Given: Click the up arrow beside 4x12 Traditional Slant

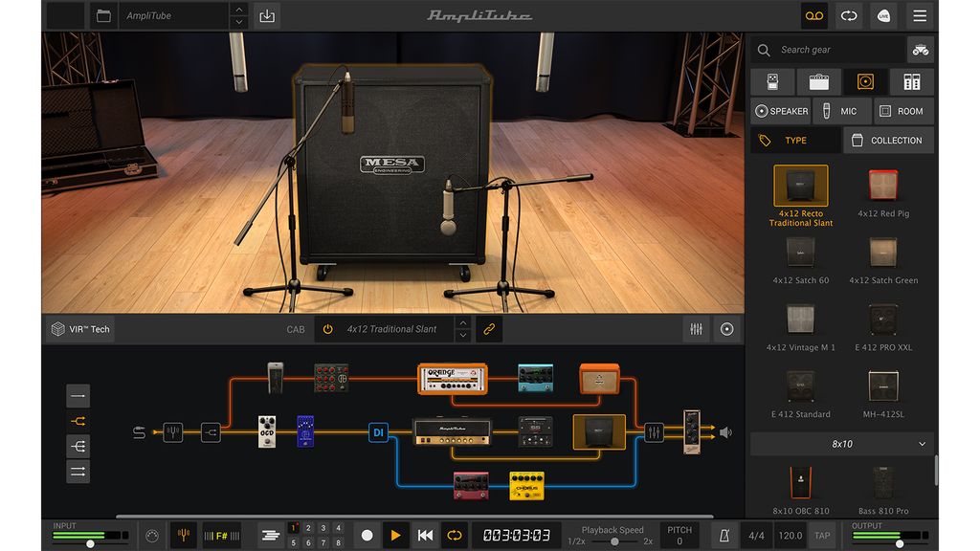Looking at the screenshot, I should coord(463,323).
